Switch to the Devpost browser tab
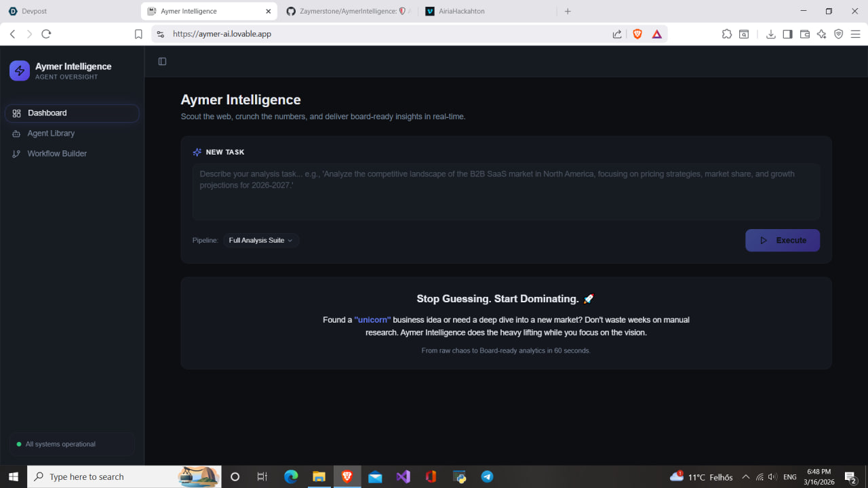The width and height of the screenshot is (868, 488). (x=71, y=12)
